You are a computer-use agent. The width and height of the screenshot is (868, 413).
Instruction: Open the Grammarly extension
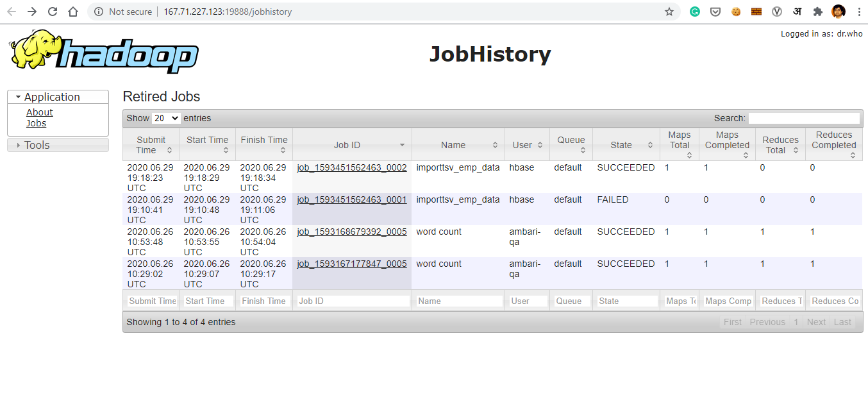[x=694, y=12]
